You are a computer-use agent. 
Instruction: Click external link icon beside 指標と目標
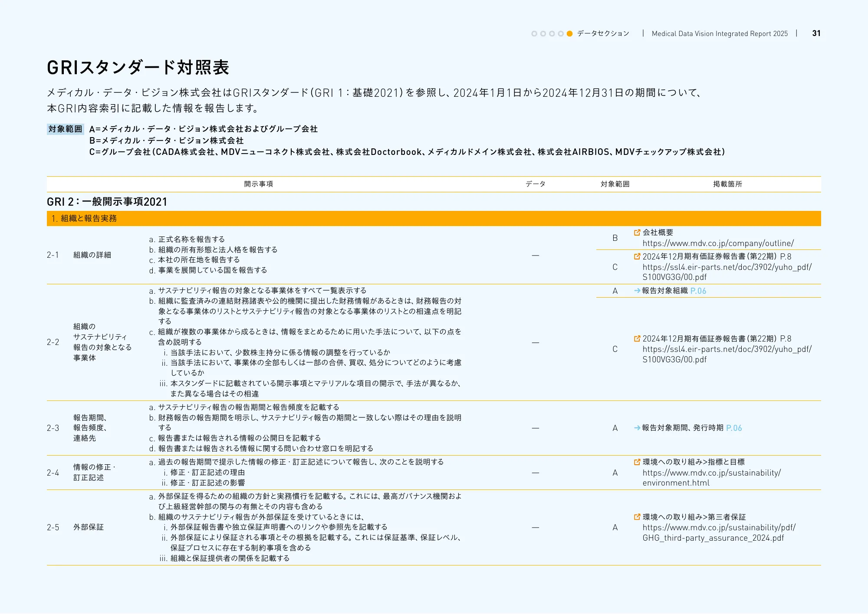(x=637, y=462)
